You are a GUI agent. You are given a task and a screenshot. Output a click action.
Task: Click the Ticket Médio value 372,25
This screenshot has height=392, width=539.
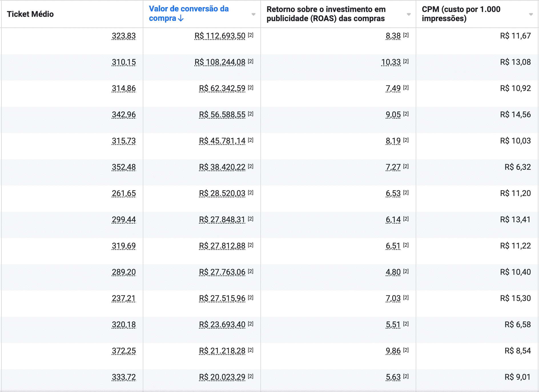(124, 351)
